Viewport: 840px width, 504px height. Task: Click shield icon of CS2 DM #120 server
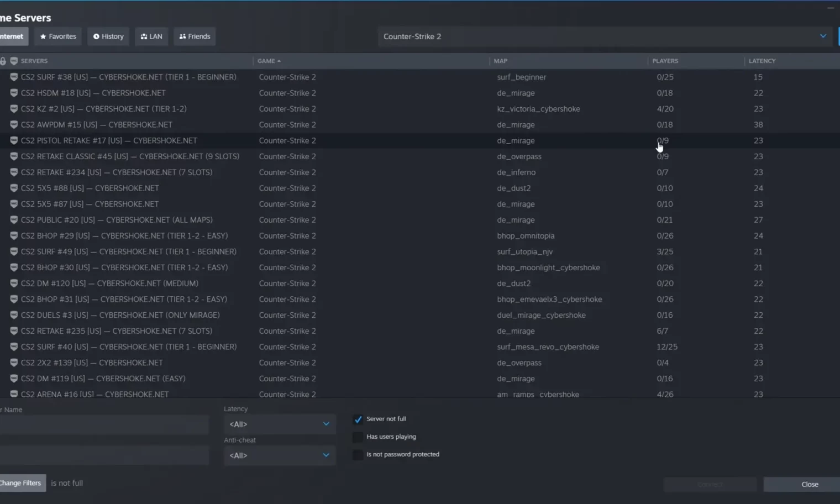(14, 283)
